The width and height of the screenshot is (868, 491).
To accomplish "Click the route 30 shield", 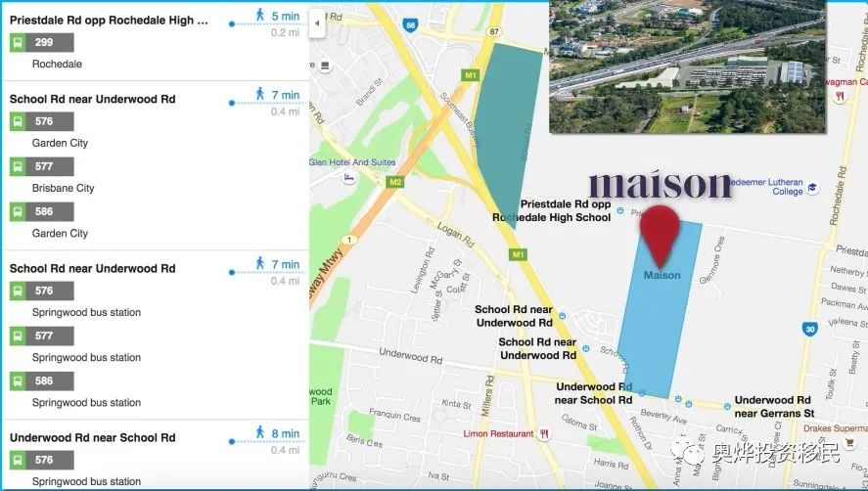I will [810, 329].
